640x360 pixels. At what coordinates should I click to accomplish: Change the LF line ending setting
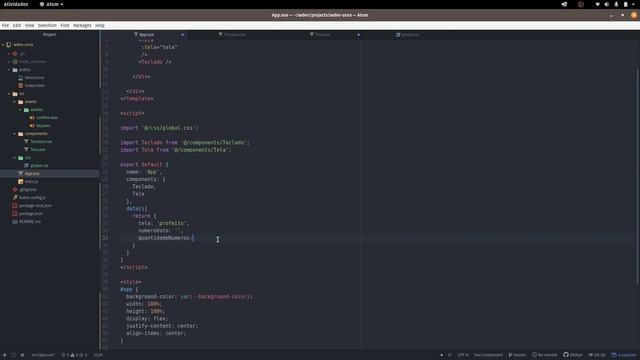tap(449, 355)
